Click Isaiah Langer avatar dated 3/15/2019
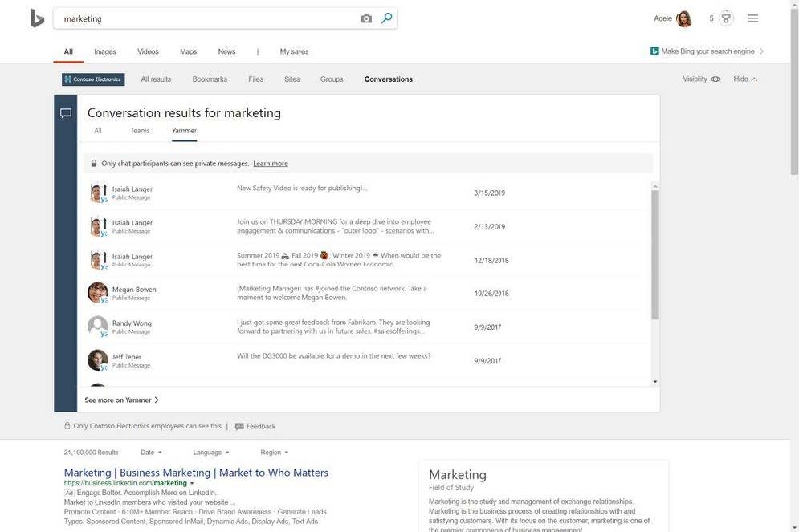The height and width of the screenshot is (532, 799). [x=97, y=193]
